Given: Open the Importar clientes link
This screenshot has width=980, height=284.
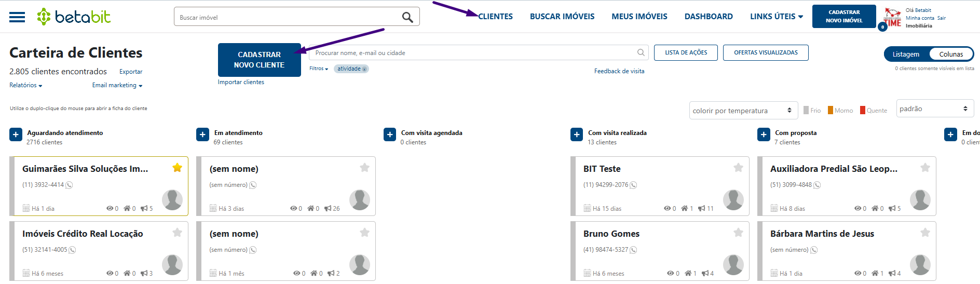Looking at the screenshot, I should click(x=241, y=82).
